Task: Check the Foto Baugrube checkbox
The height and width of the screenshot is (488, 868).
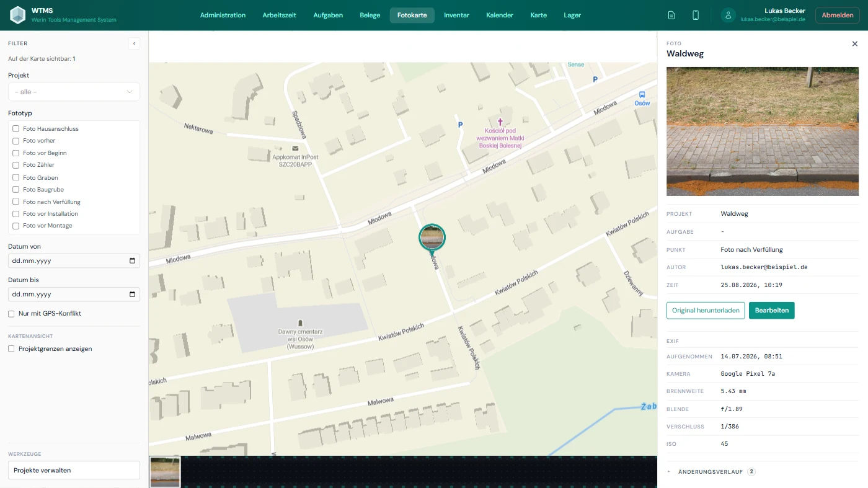Action: pos(16,190)
